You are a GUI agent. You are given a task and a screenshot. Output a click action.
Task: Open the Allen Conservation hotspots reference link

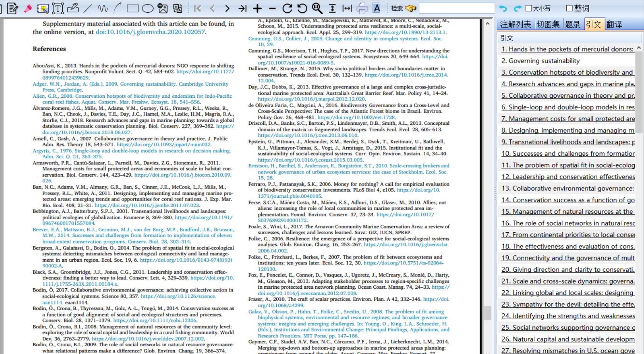point(132,99)
